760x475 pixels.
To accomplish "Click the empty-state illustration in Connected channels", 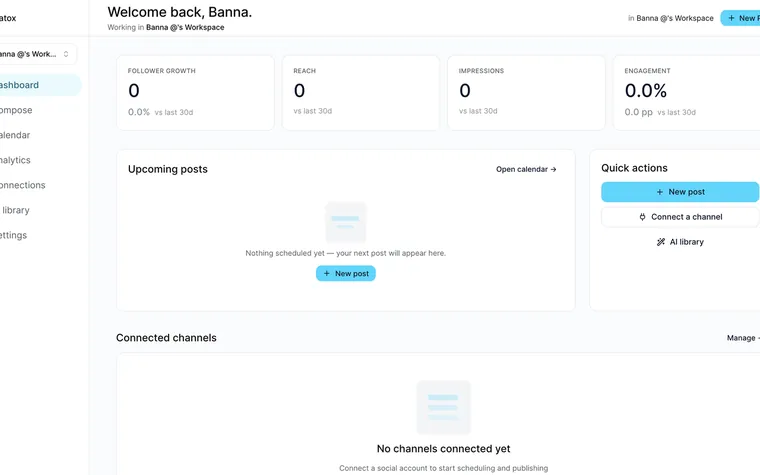I will 443,407.
